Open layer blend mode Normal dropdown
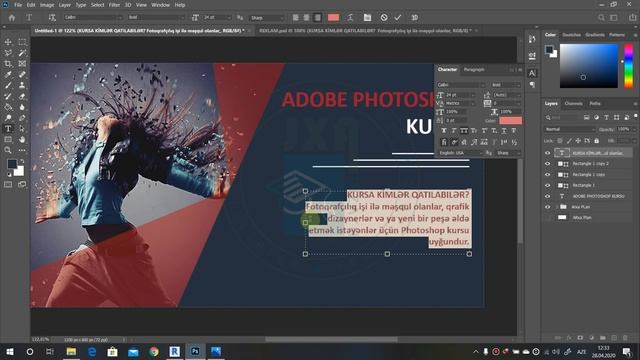Image resolution: width=640 pixels, height=360 pixels. tap(570, 129)
